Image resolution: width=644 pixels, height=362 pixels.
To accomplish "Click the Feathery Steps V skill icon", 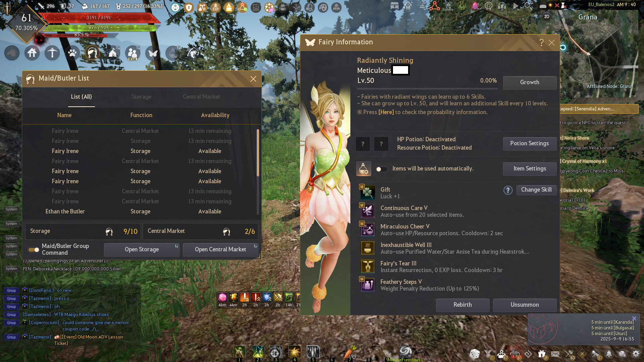I will click(x=367, y=285).
